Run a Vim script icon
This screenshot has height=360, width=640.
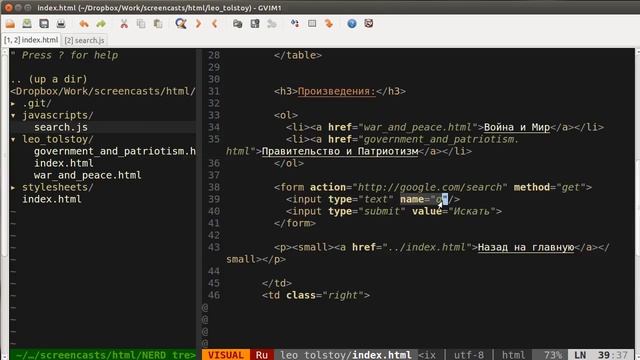point(271,24)
